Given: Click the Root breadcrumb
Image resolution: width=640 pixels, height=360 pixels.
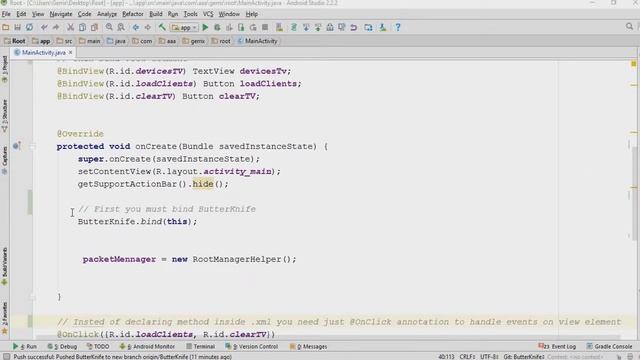Looking at the screenshot, I should (x=15, y=41).
